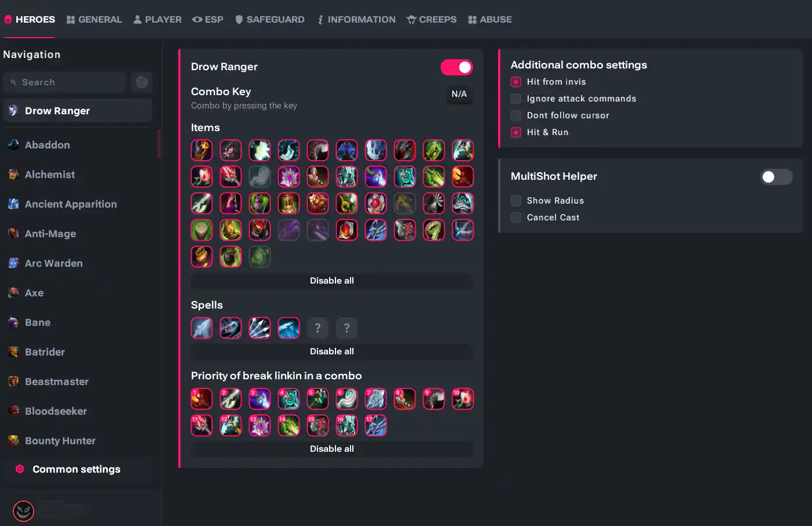Uncheck the Hit & Run checkbox

tap(516, 132)
